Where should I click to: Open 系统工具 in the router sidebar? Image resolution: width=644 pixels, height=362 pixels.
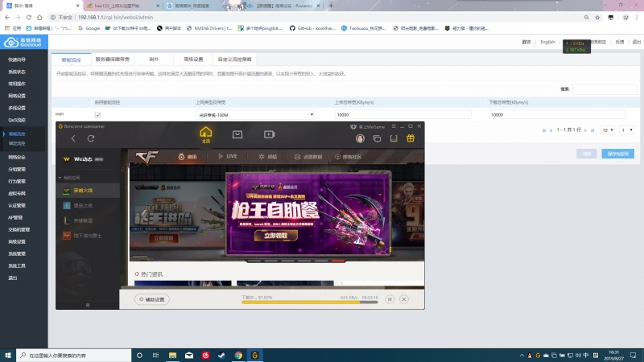[x=17, y=266]
